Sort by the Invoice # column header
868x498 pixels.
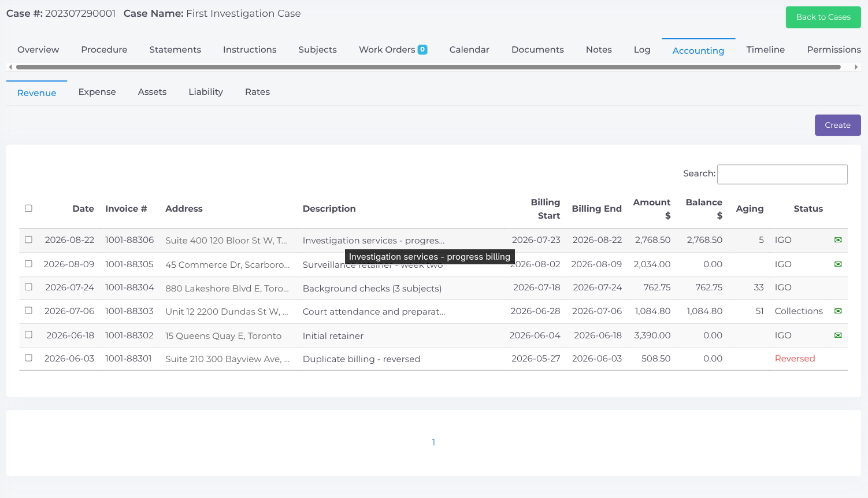click(126, 209)
